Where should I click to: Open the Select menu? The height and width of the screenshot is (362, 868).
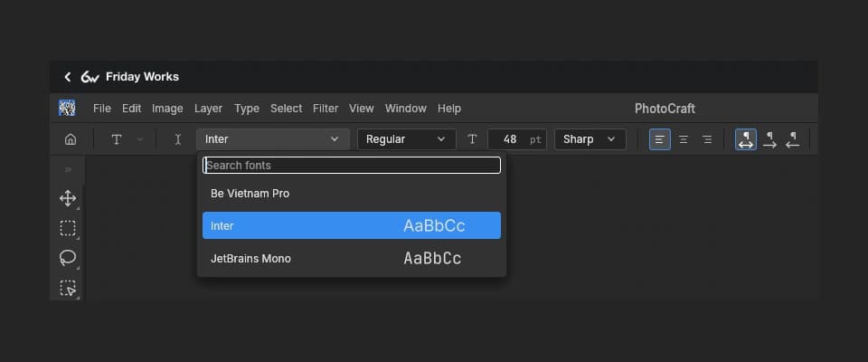pos(287,109)
